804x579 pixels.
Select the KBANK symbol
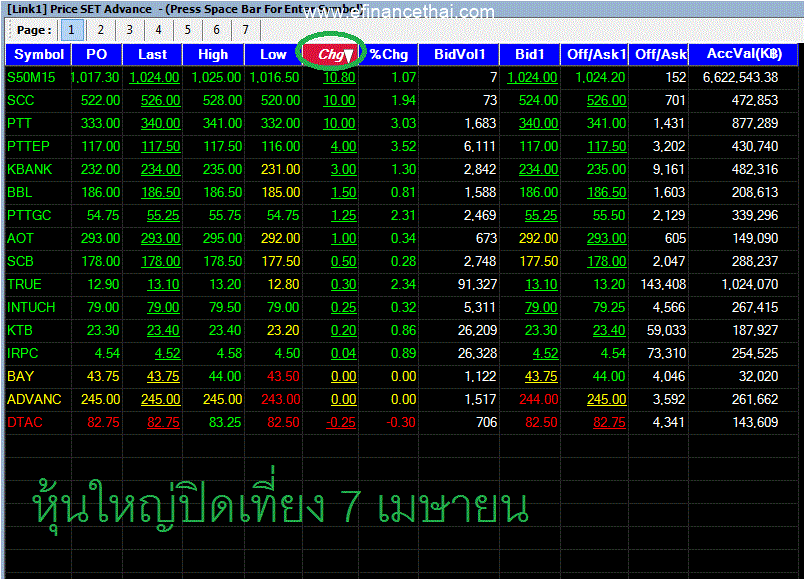coord(30,169)
